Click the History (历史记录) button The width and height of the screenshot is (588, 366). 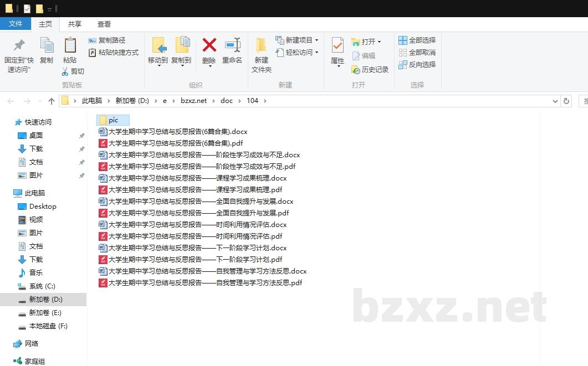[370, 70]
